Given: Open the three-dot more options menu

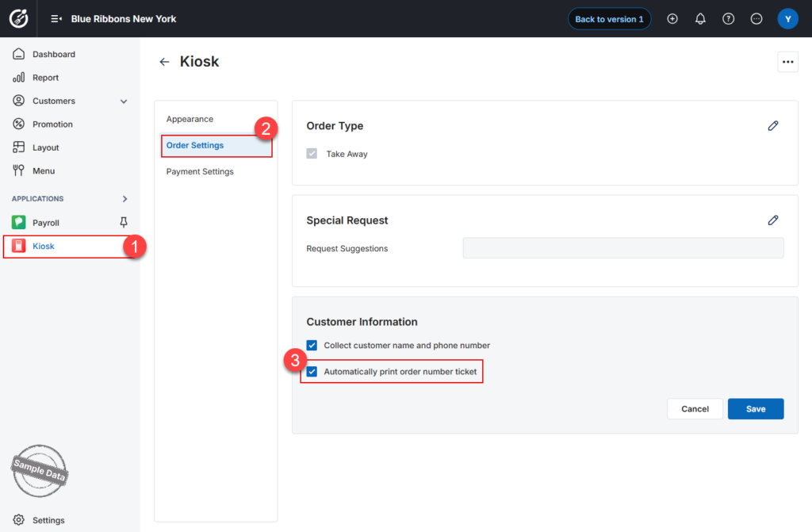Looking at the screenshot, I should click(x=787, y=62).
